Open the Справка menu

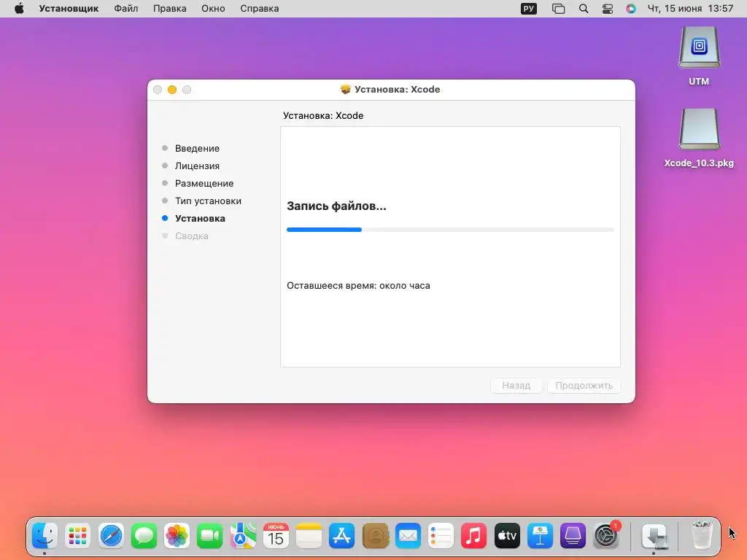pyautogui.click(x=259, y=9)
